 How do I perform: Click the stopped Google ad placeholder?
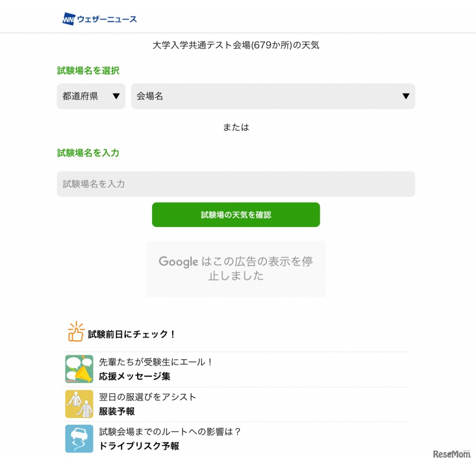click(x=236, y=269)
